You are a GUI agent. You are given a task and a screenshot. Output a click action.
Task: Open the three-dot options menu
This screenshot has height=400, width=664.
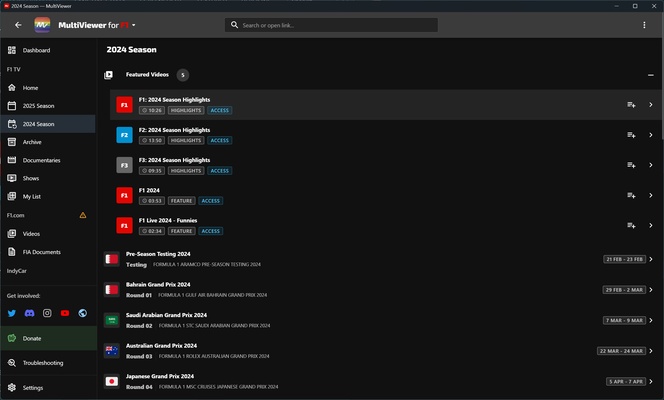(x=644, y=25)
